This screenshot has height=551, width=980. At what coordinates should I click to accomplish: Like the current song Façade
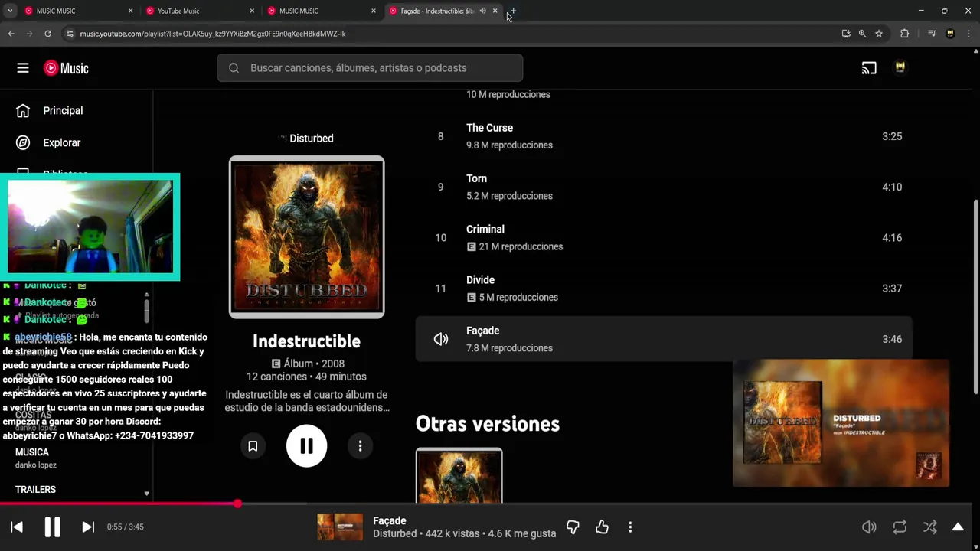click(602, 527)
